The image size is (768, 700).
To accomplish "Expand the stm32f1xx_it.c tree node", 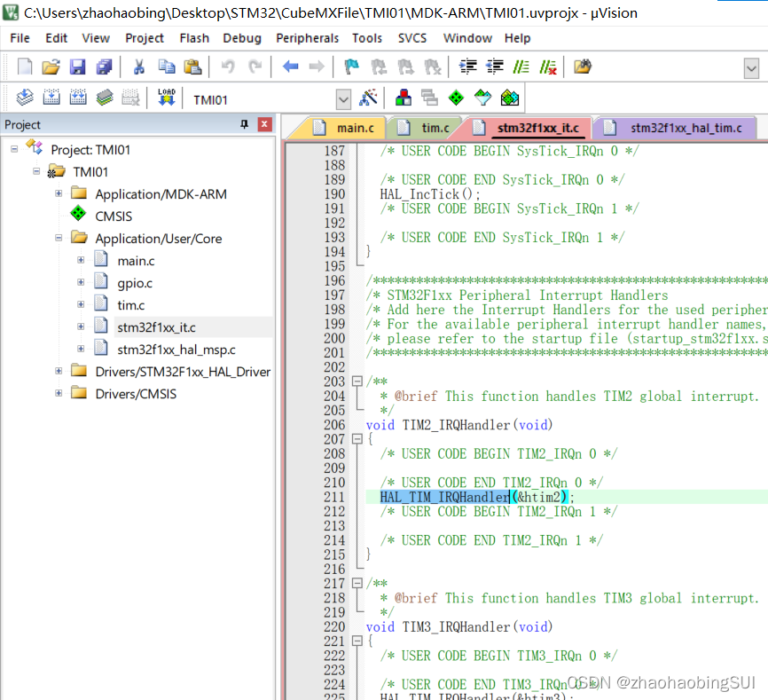I will point(81,326).
